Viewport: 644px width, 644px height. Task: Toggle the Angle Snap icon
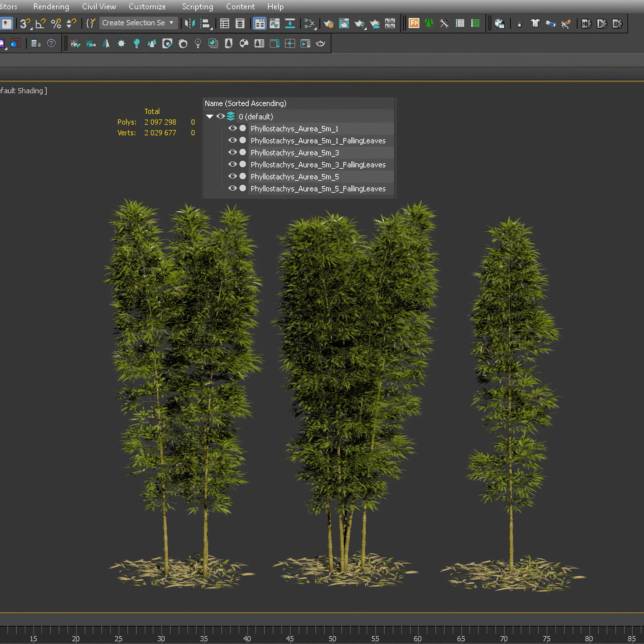tap(41, 23)
